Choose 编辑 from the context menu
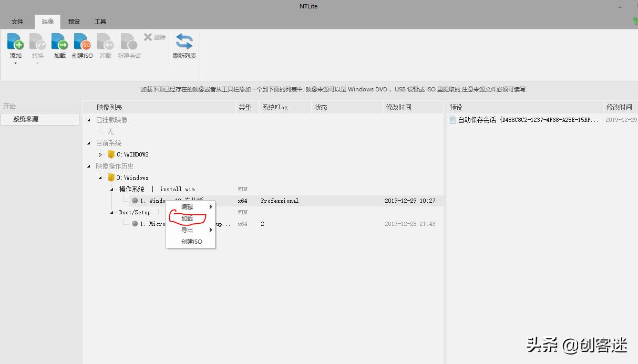This screenshot has height=364, width=638. pyautogui.click(x=188, y=206)
